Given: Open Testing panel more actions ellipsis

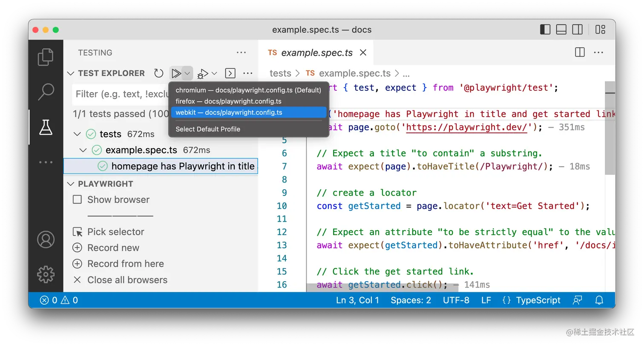Looking at the screenshot, I should pyautogui.click(x=241, y=53).
